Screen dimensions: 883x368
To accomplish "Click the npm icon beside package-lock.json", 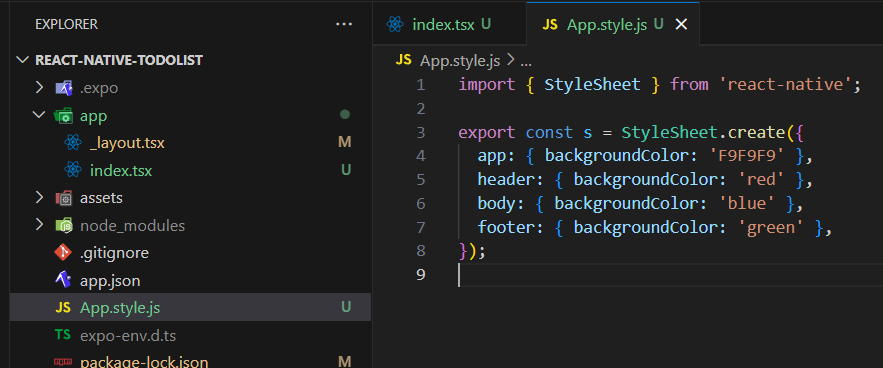I will point(63,362).
